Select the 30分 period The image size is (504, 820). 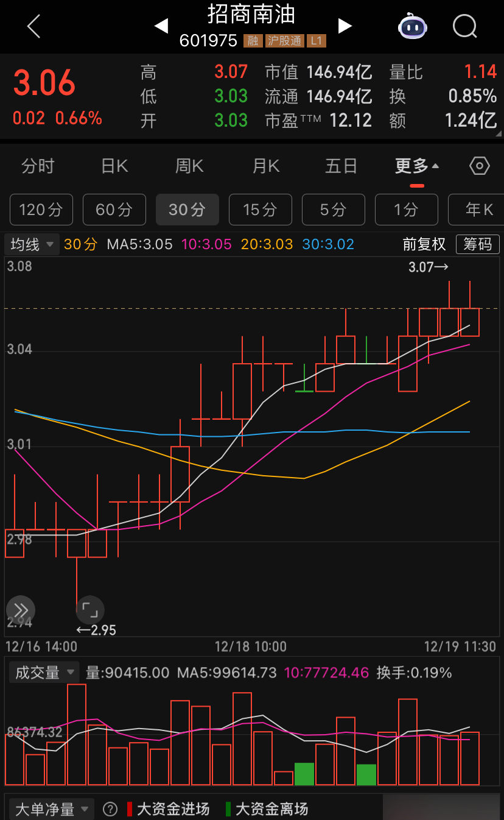[x=187, y=210]
